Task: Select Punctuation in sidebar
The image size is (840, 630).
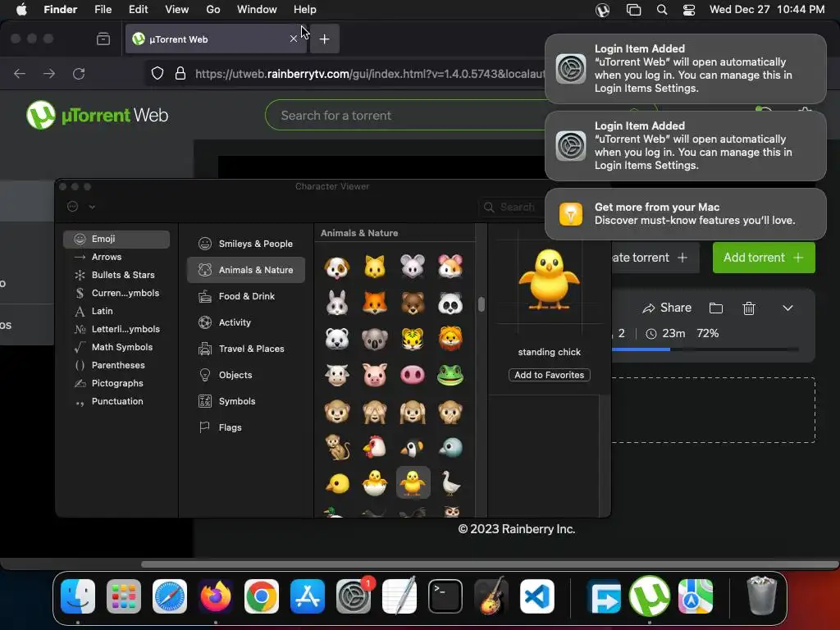Action: (x=116, y=401)
